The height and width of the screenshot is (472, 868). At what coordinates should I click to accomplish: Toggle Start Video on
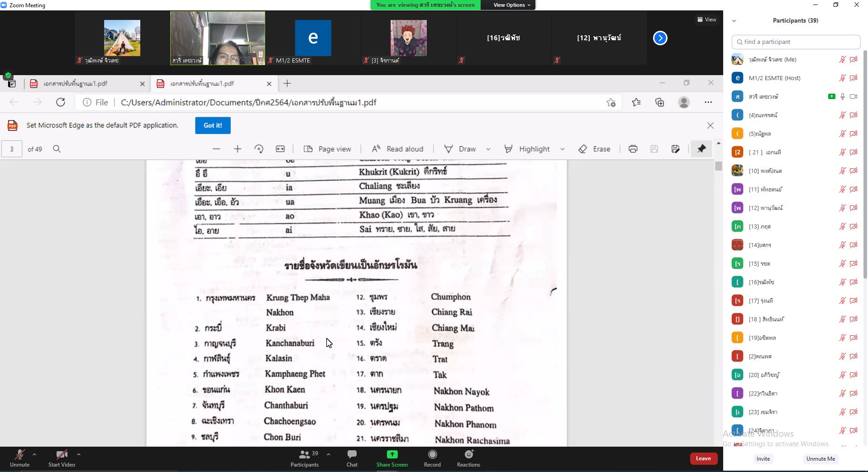62,454
